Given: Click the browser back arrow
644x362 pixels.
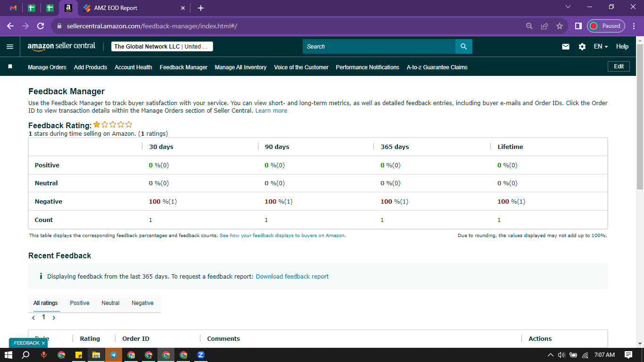Looking at the screenshot, I should [10, 26].
